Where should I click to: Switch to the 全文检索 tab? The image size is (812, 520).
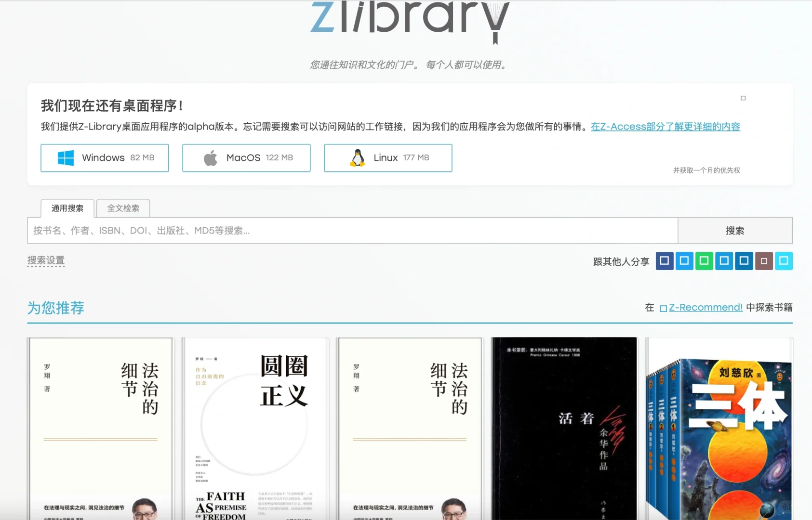123,208
